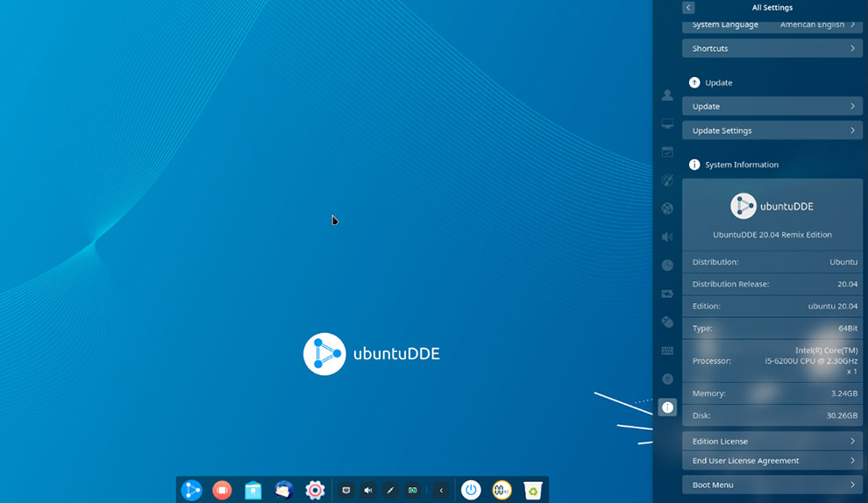Select the 'Type: 64Bit' row
Screen dimensions: 868x503
point(772,328)
